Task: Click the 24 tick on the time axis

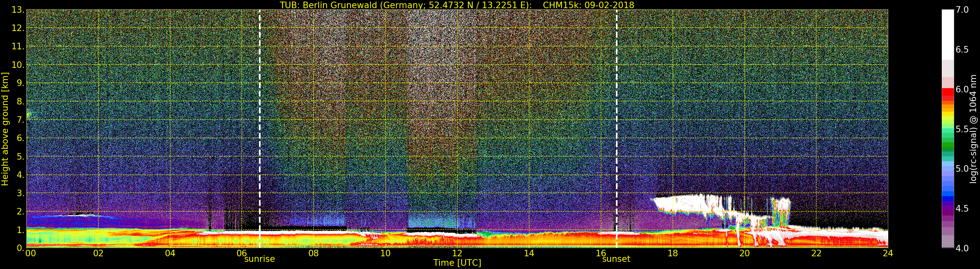Action: (x=888, y=253)
